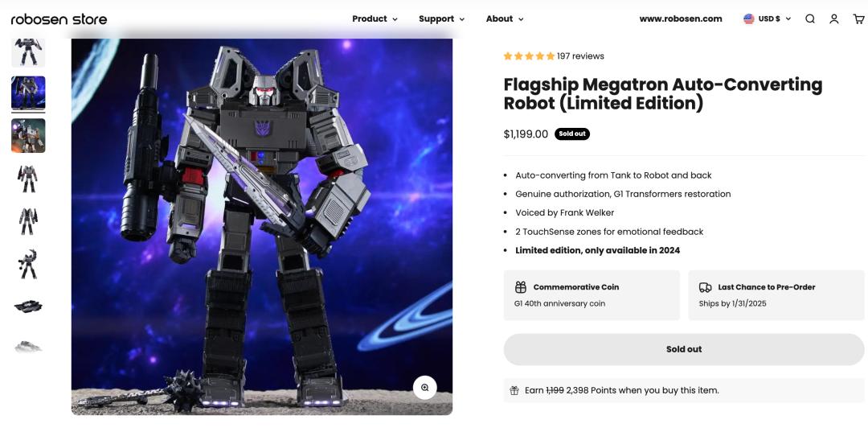The height and width of the screenshot is (428, 868).
Task: Click the points gift icon
Action: 514,390
